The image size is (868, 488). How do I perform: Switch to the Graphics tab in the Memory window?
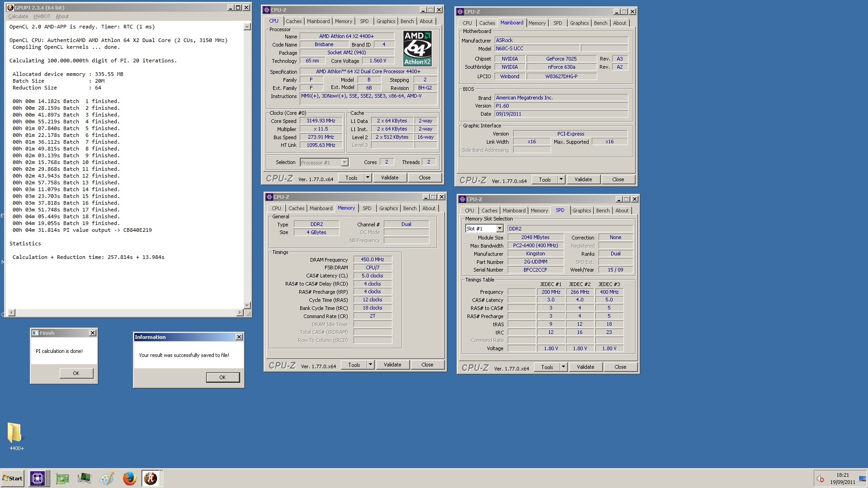(388, 208)
